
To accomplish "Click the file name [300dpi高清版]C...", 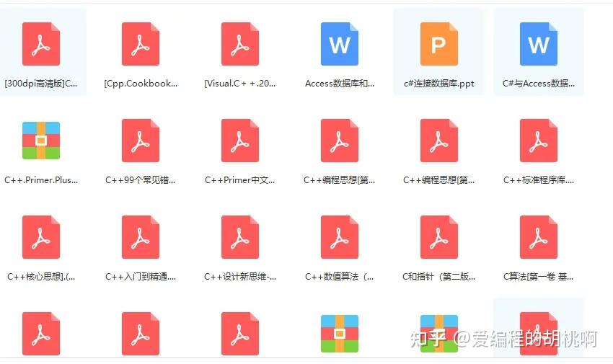I will 41,84.
